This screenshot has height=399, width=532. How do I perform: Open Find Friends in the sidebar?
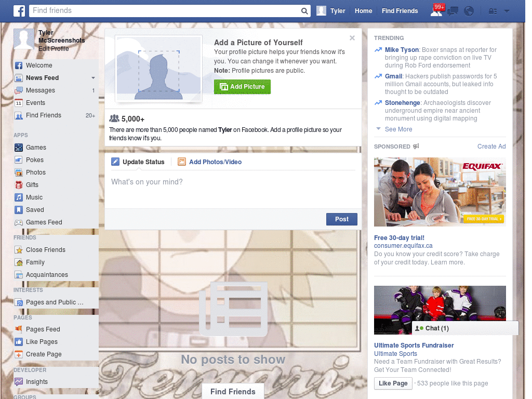(x=44, y=115)
